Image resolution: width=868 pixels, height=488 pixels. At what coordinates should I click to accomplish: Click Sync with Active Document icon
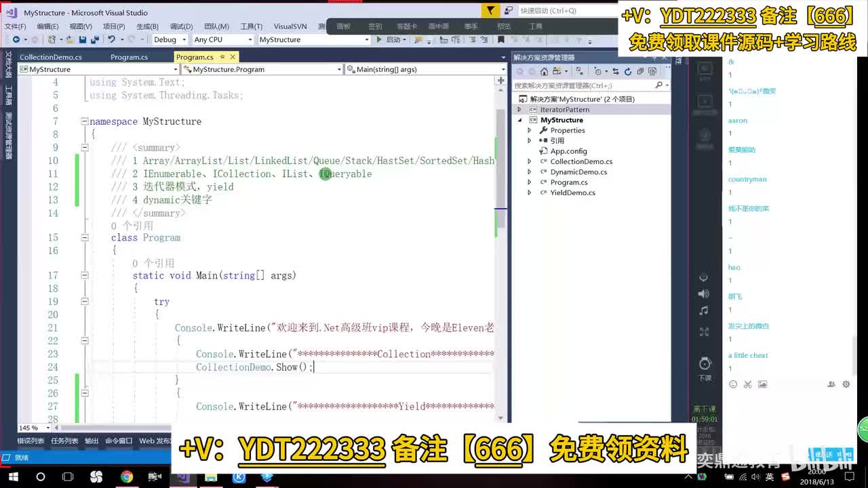click(x=616, y=71)
